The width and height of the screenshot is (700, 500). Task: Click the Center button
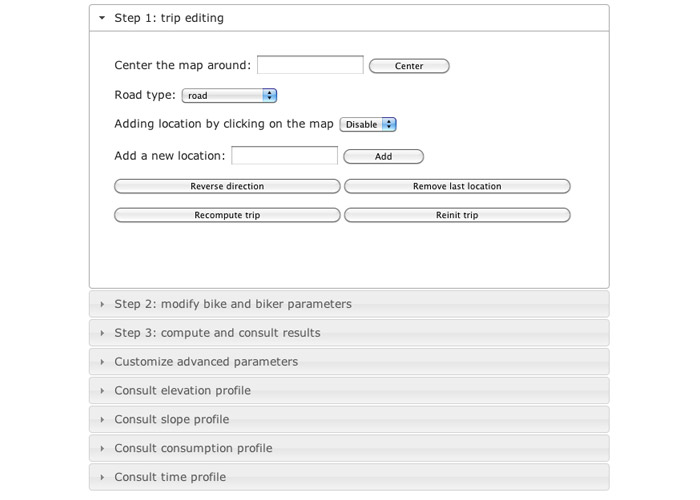click(409, 66)
